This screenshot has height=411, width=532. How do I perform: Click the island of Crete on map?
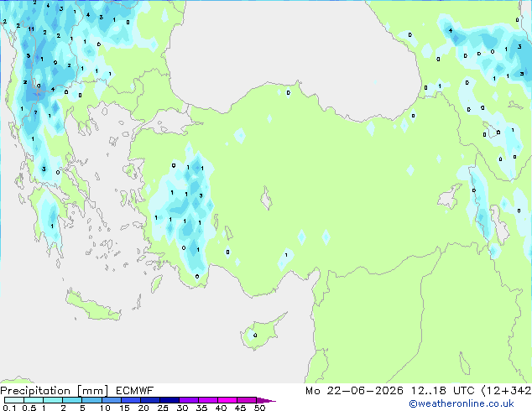93,306
